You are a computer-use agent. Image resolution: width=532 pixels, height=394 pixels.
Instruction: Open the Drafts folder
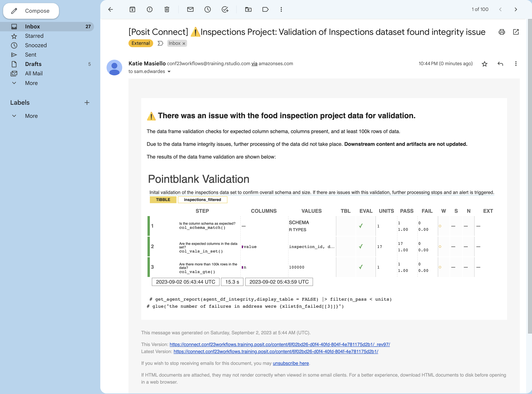[33, 64]
